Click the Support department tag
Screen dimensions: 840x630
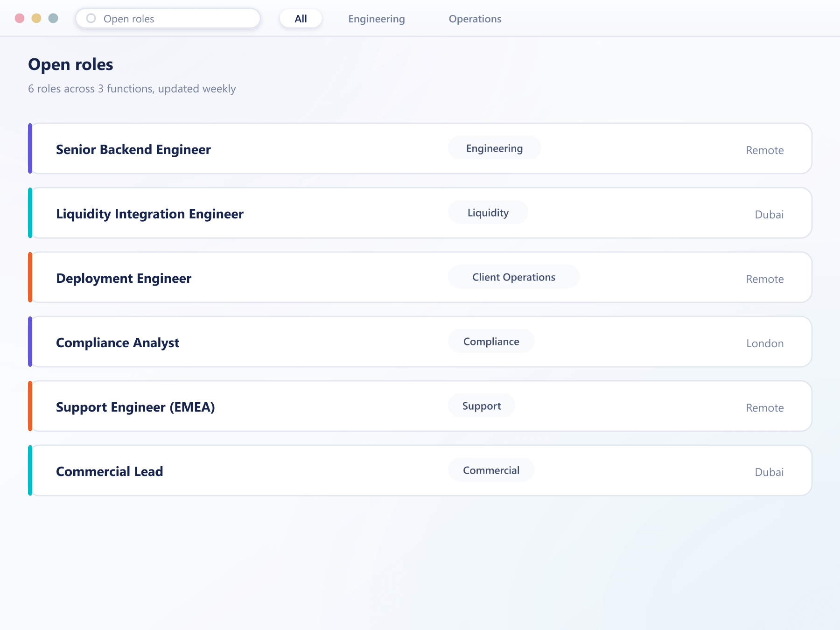pos(482,406)
